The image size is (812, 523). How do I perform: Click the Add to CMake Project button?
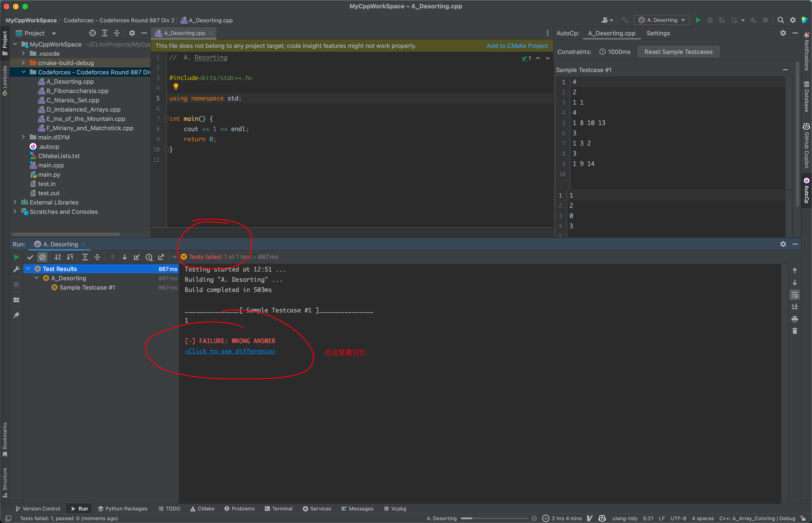[x=516, y=46]
